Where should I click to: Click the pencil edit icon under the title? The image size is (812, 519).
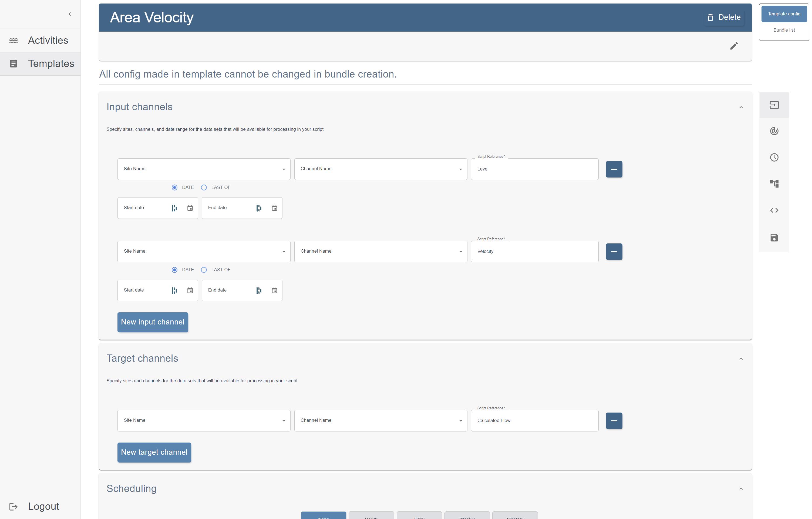(734, 46)
